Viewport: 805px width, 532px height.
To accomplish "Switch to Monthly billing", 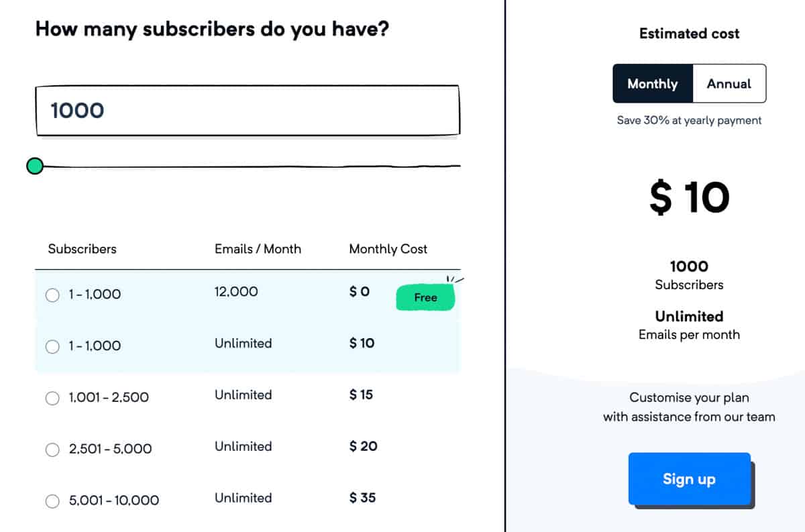I will (652, 84).
